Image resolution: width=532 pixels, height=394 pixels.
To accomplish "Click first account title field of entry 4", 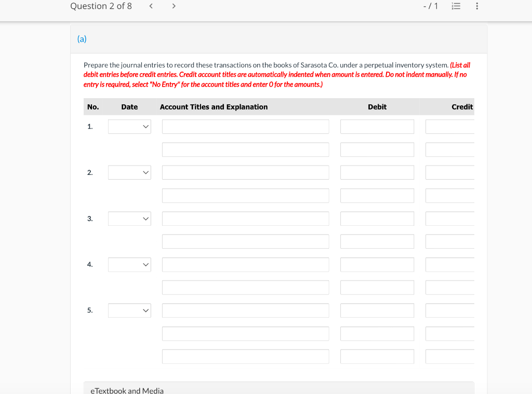I will click(x=246, y=264).
